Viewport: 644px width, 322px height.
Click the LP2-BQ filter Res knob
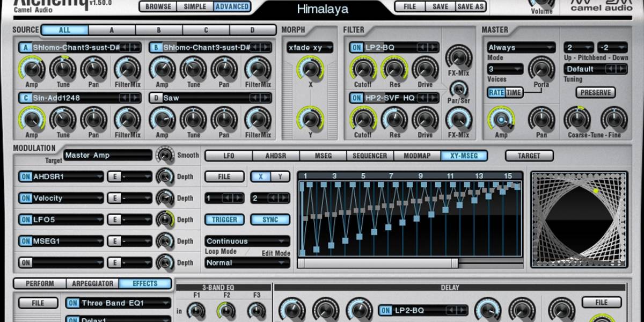pos(394,69)
